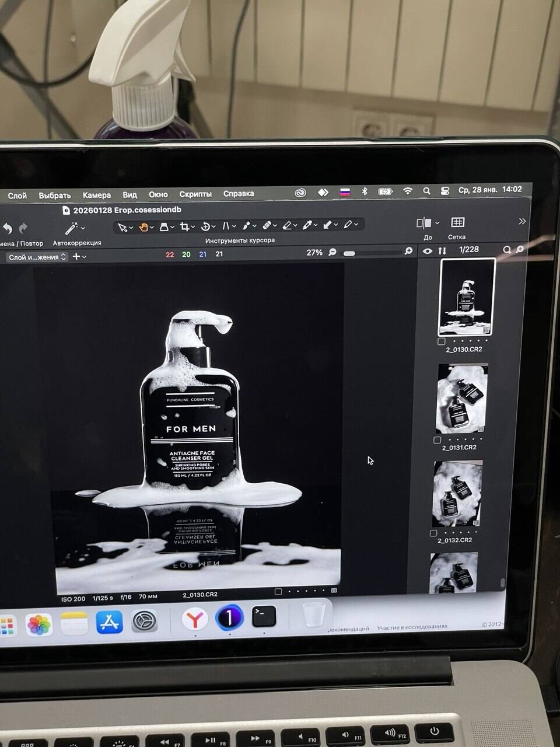Expand the Crop tool dropdown arrow
This screenshot has height=747, width=560.
click(x=193, y=227)
